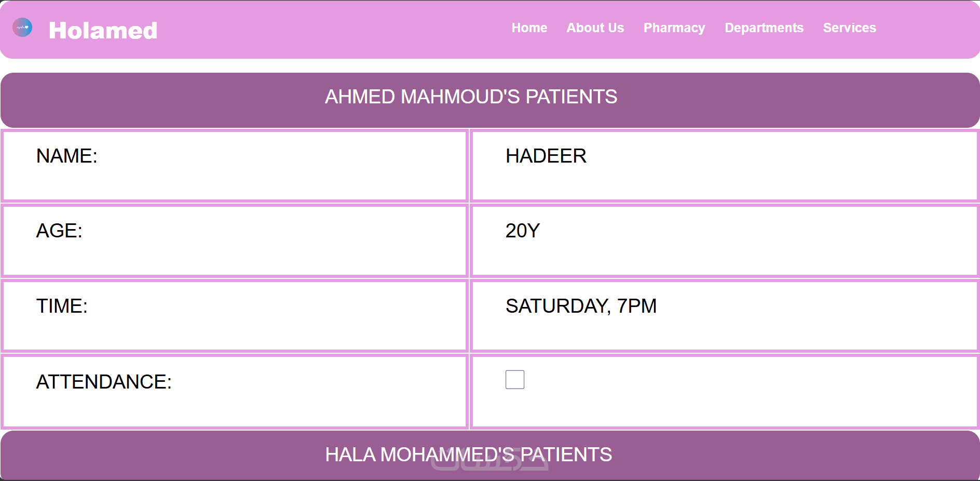Image resolution: width=980 pixels, height=481 pixels.
Task: Click the ATTENDANCE: label cell
Action: point(104,382)
